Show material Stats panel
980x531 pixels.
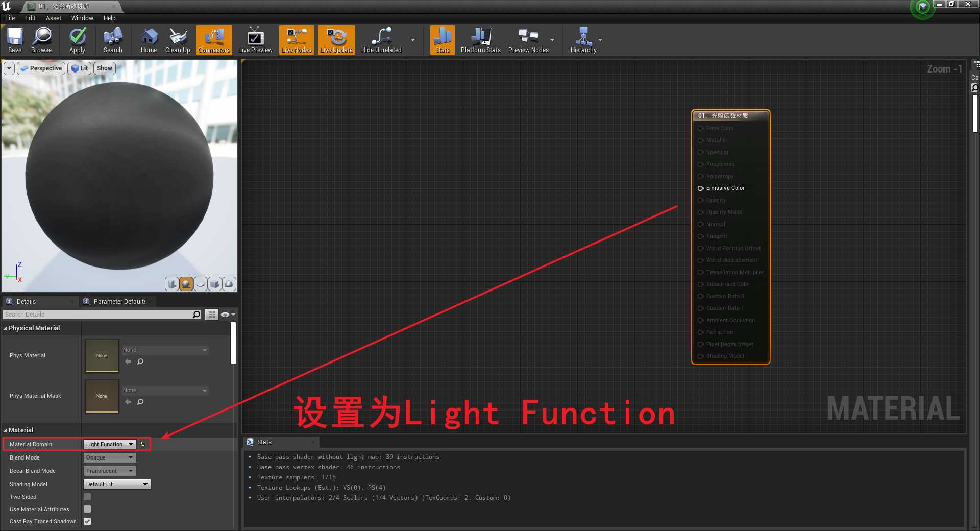point(442,40)
